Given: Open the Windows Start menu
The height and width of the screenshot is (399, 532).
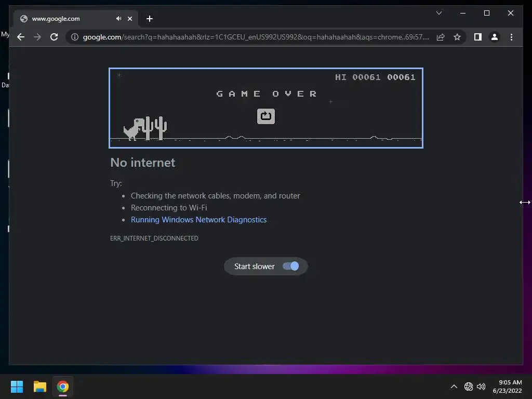Looking at the screenshot, I should (17, 387).
